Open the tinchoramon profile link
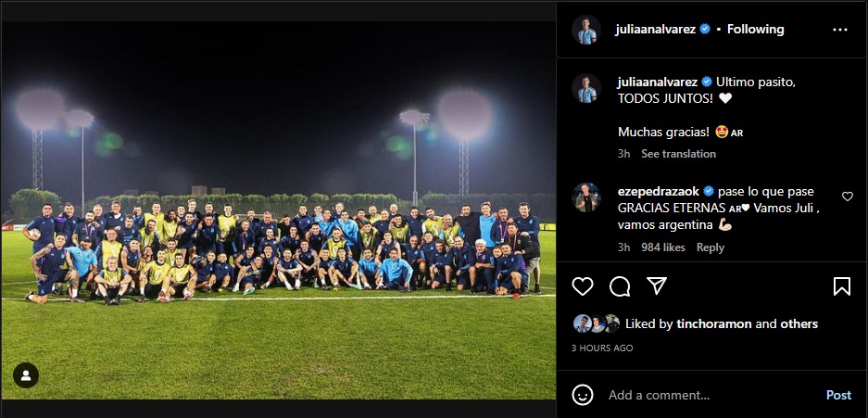868x418 pixels. [x=714, y=323]
